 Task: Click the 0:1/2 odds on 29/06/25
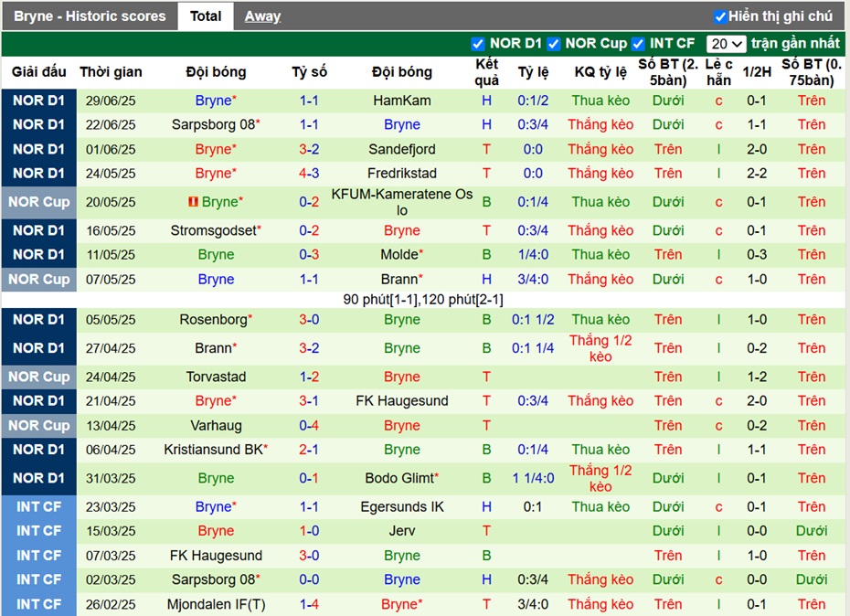[x=533, y=101]
